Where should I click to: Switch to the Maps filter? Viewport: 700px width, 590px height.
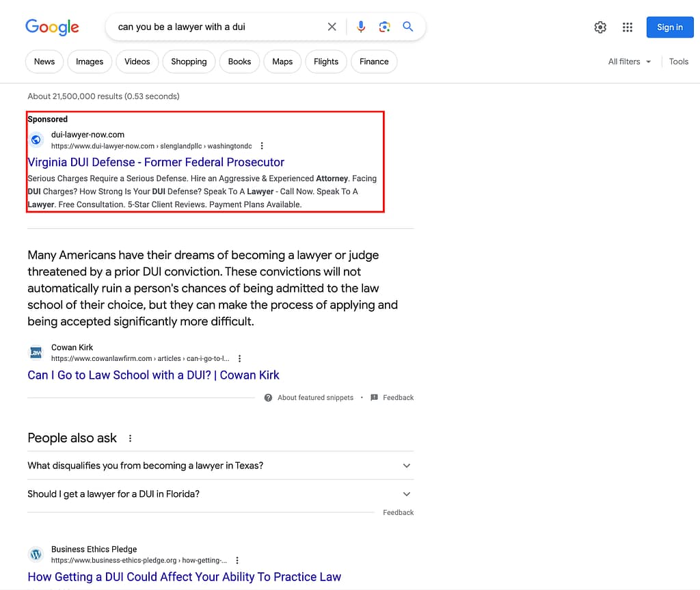pos(282,62)
